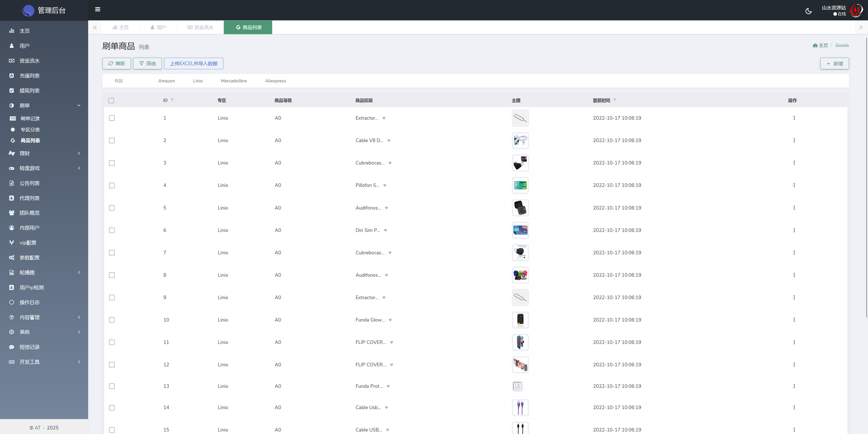
Task: Click the user avatar in top bar
Action: point(856,10)
